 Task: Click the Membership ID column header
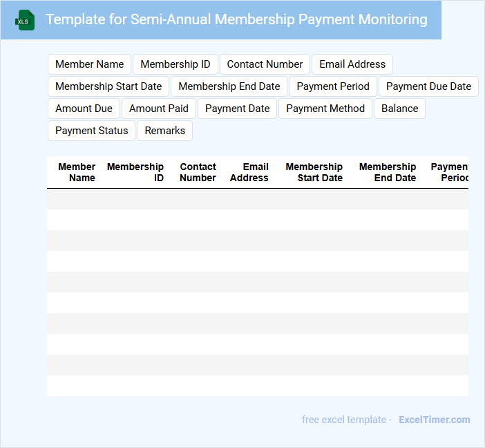(x=135, y=172)
